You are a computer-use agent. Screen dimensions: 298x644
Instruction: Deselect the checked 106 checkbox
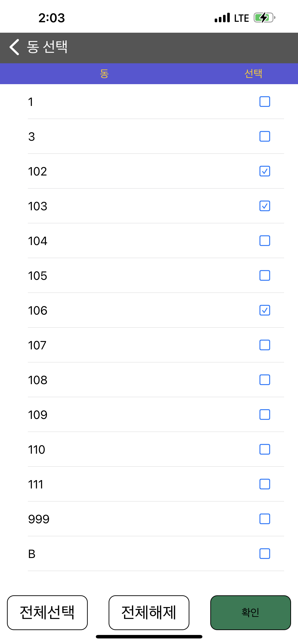pyautogui.click(x=265, y=310)
